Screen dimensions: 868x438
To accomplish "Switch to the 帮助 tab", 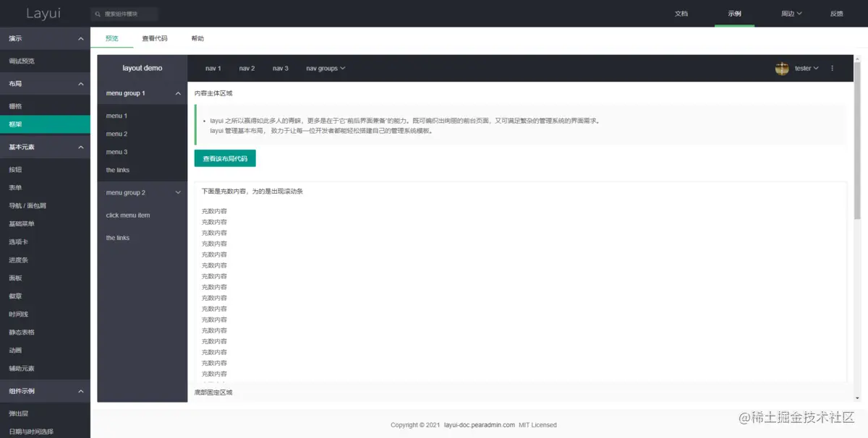I will [x=197, y=38].
